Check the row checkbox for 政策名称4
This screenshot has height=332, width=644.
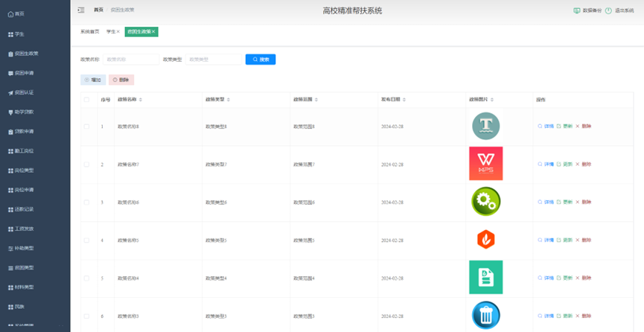tap(86, 278)
